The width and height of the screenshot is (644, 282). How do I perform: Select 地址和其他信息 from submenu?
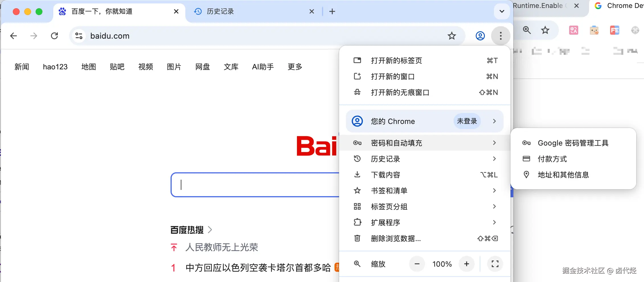[573, 175]
